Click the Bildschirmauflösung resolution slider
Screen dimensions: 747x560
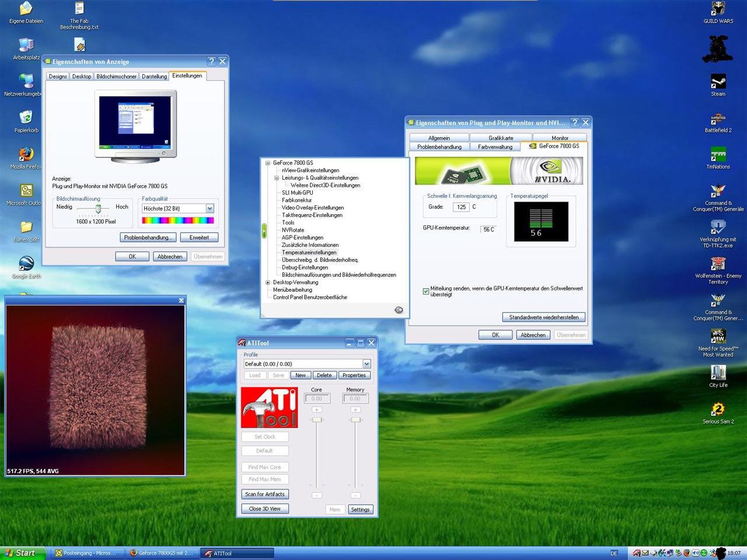coord(98,208)
